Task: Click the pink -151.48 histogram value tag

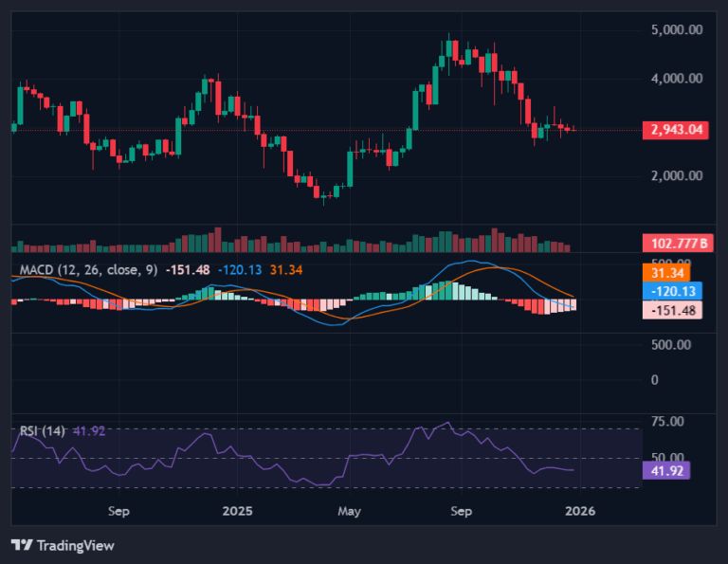Action: coord(672,310)
